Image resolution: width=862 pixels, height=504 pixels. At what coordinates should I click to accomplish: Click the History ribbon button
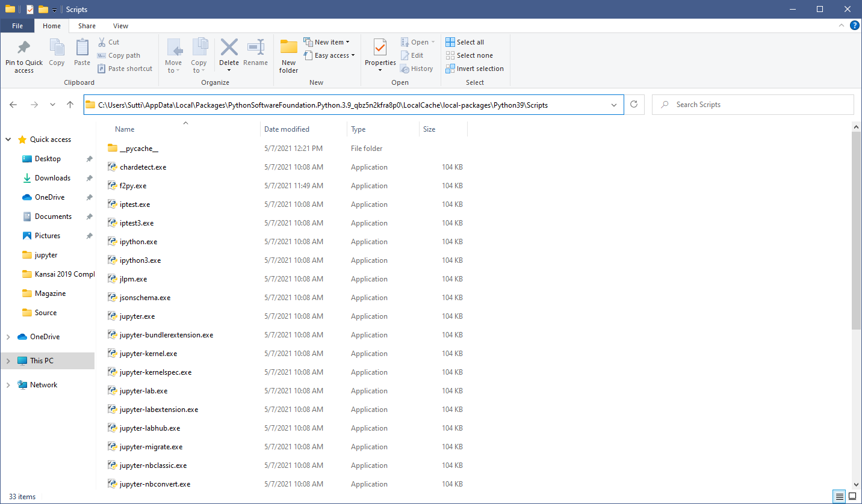[x=417, y=69]
